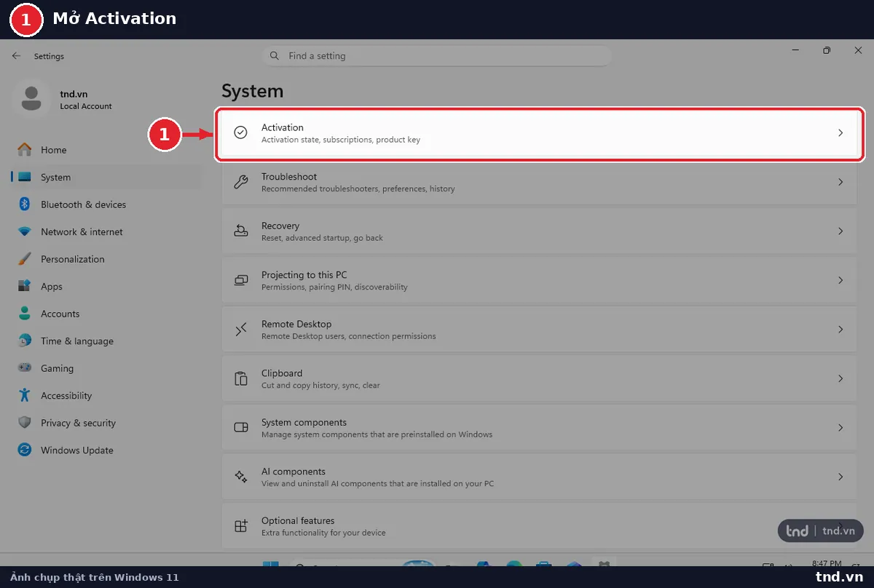The image size is (874, 588).
Task: Click the Projecting to this PC icon
Action: [240, 280]
